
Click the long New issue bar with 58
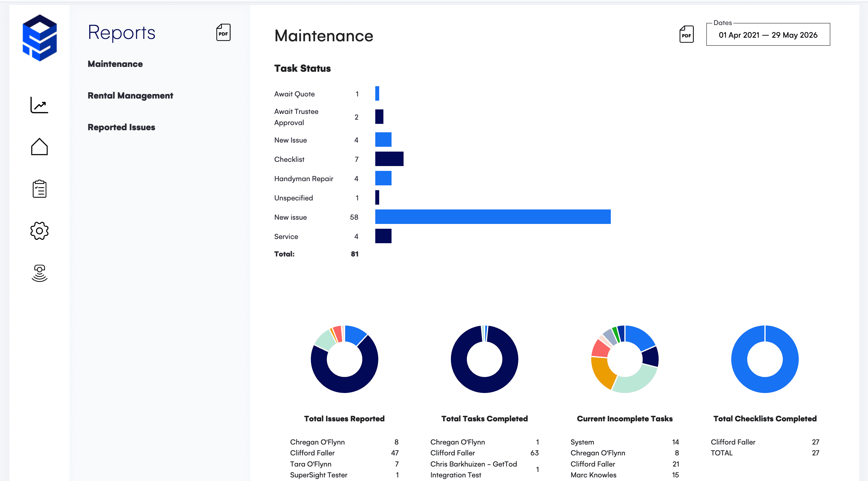[x=493, y=217]
